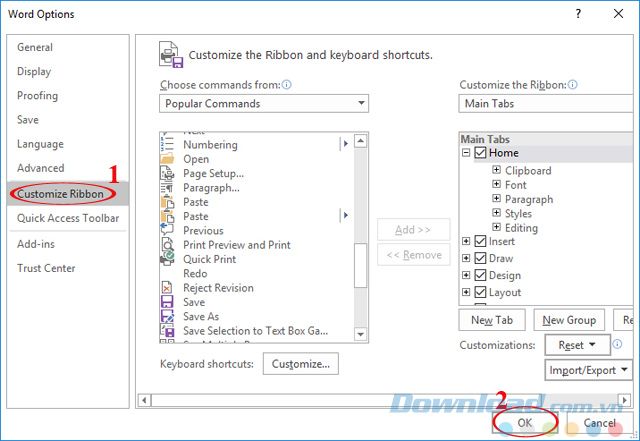The image size is (640, 441).
Task: Click Customize keyboard shortcuts button
Action: (x=301, y=363)
